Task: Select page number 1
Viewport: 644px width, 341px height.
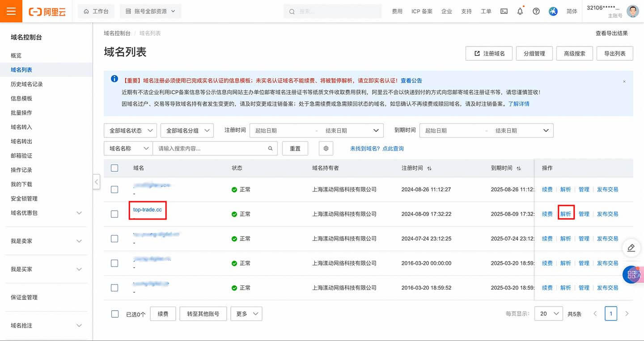Action: (x=611, y=314)
